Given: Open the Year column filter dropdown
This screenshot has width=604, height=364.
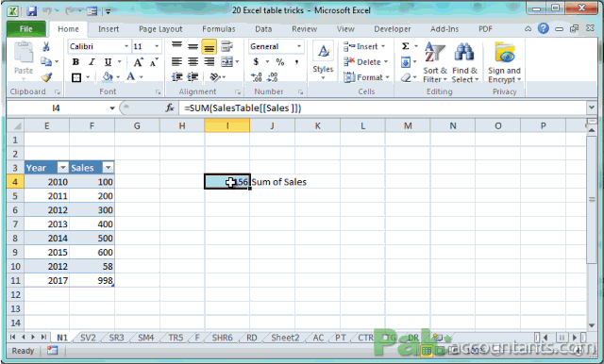Looking at the screenshot, I should pos(62,167).
